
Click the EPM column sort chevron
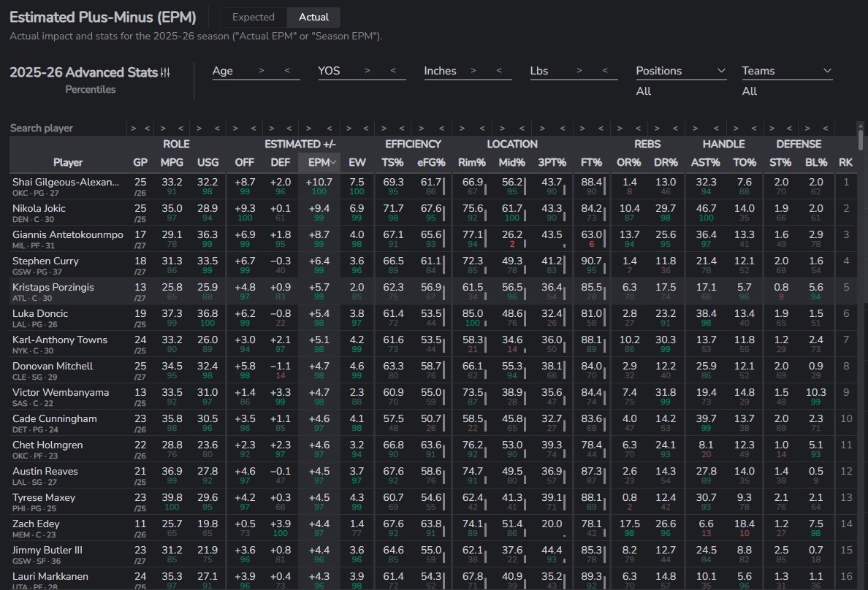[x=333, y=162]
